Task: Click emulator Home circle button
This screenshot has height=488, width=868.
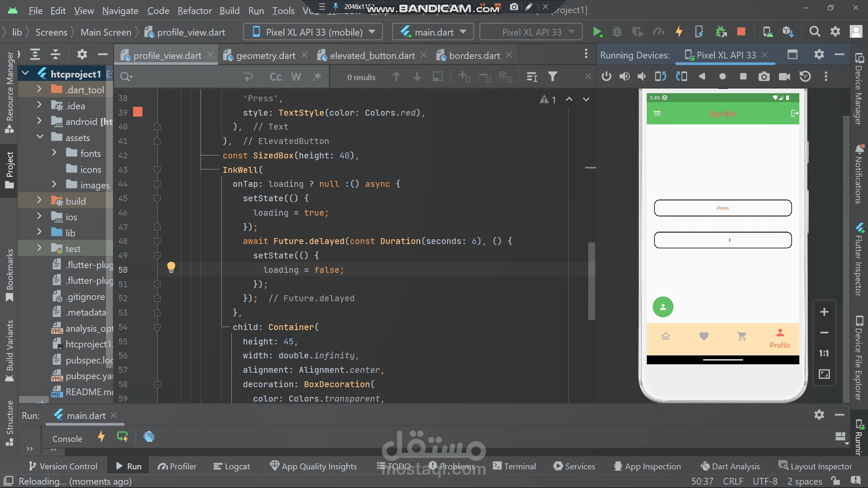Action: click(723, 76)
